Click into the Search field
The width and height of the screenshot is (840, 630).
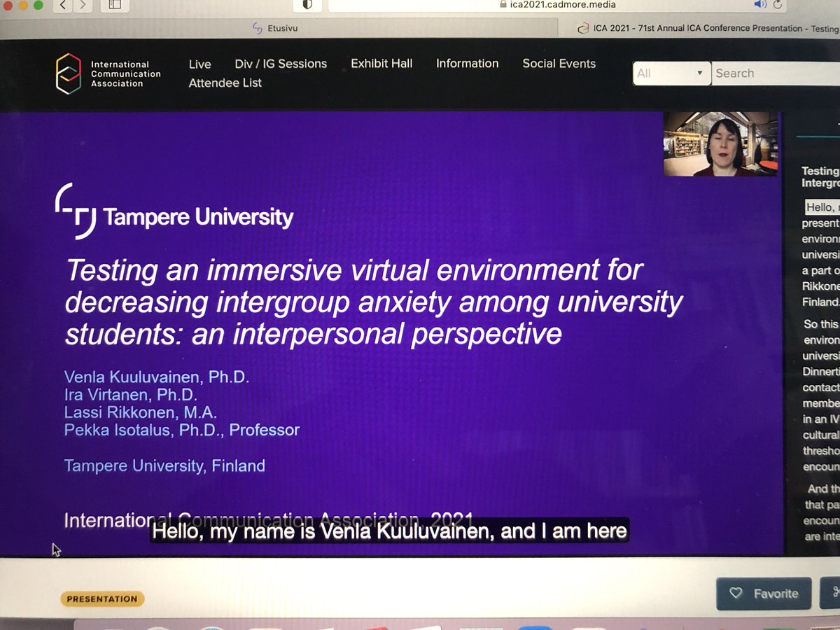coord(776,73)
